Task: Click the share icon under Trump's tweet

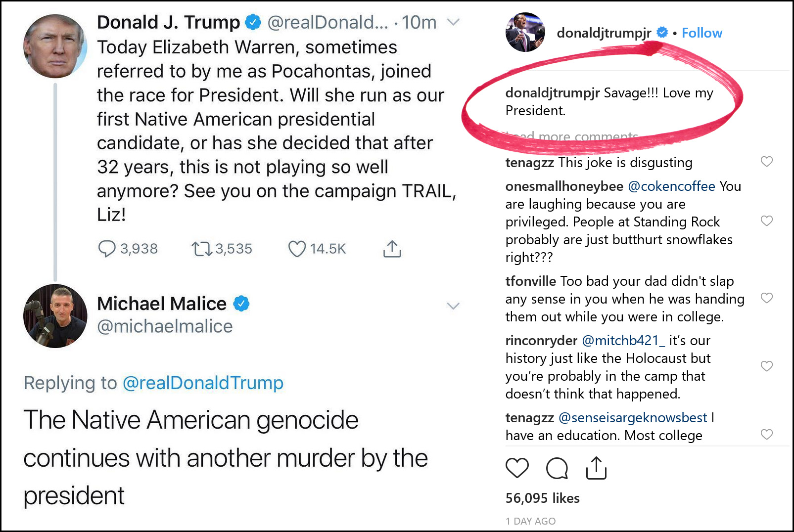Action: pyautogui.click(x=392, y=248)
